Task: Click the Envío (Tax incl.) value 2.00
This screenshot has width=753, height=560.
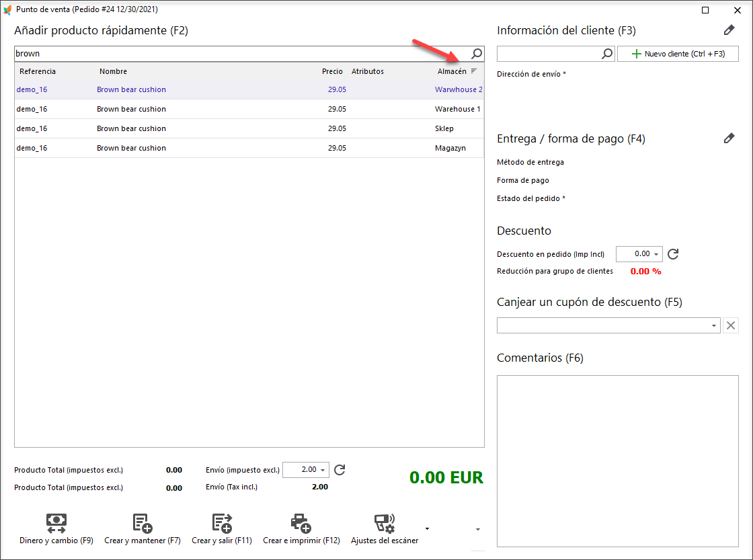Action: pyautogui.click(x=320, y=487)
